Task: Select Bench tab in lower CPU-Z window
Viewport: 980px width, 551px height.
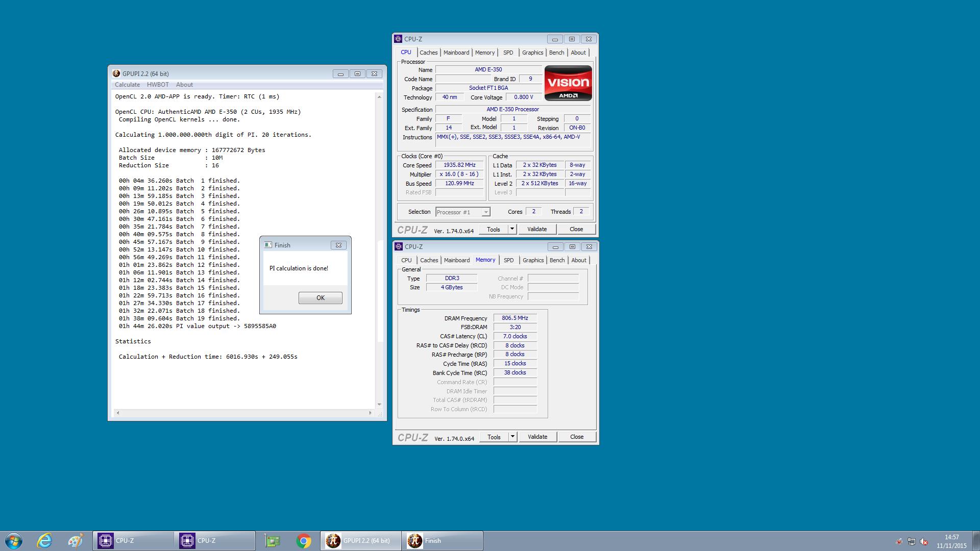Action: tap(557, 260)
